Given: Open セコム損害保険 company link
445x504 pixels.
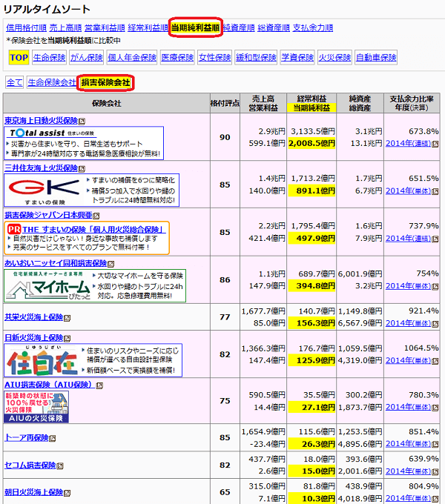Looking at the screenshot, I should [x=30, y=465].
